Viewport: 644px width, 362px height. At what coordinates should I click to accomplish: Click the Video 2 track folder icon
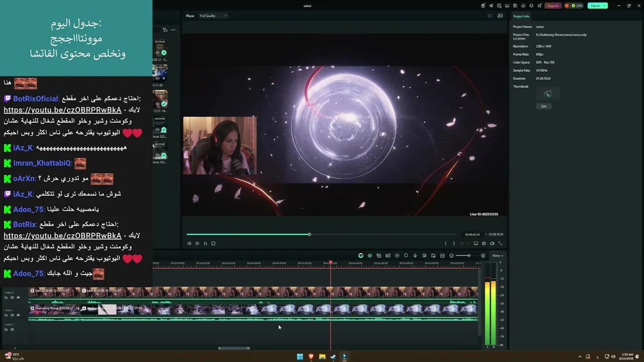(6, 298)
